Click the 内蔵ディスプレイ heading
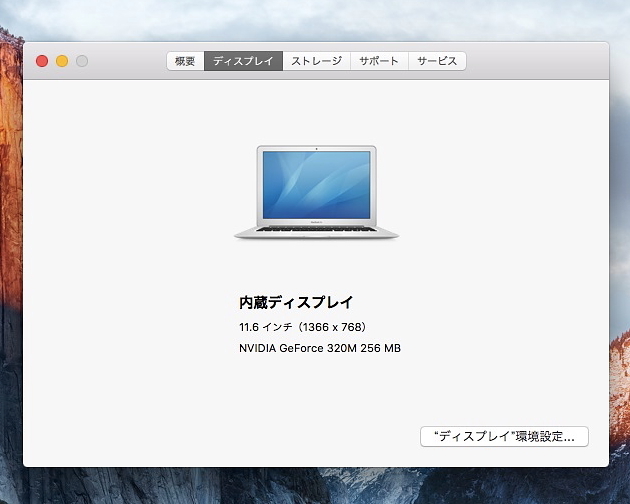Image resolution: width=630 pixels, height=504 pixels. (x=296, y=302)
